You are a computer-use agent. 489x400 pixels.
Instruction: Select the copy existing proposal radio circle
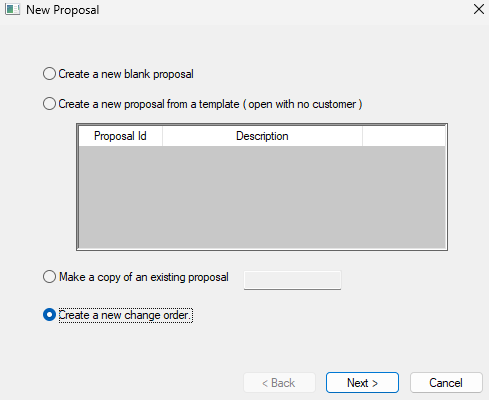(49, 277)
